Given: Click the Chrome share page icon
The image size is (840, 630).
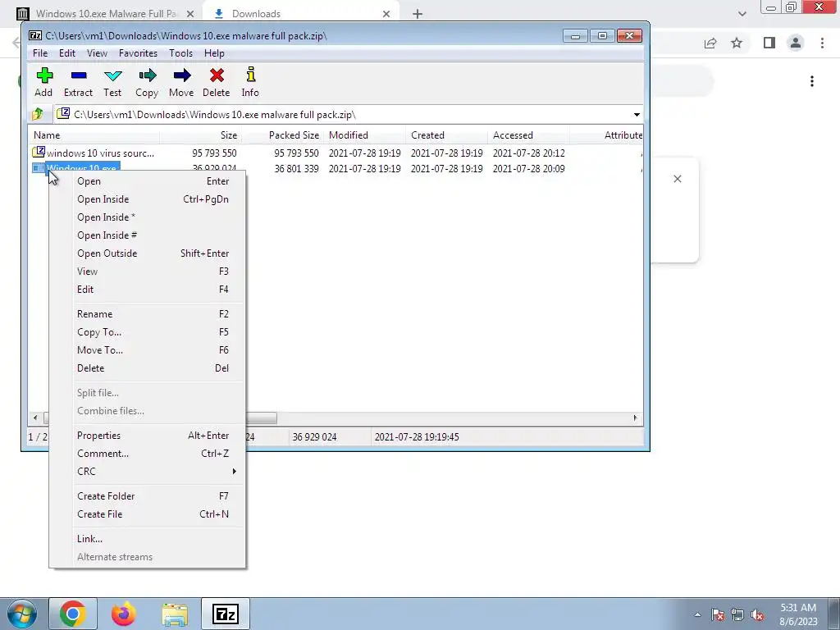Looking at the screenshot, I should point(710,43).
